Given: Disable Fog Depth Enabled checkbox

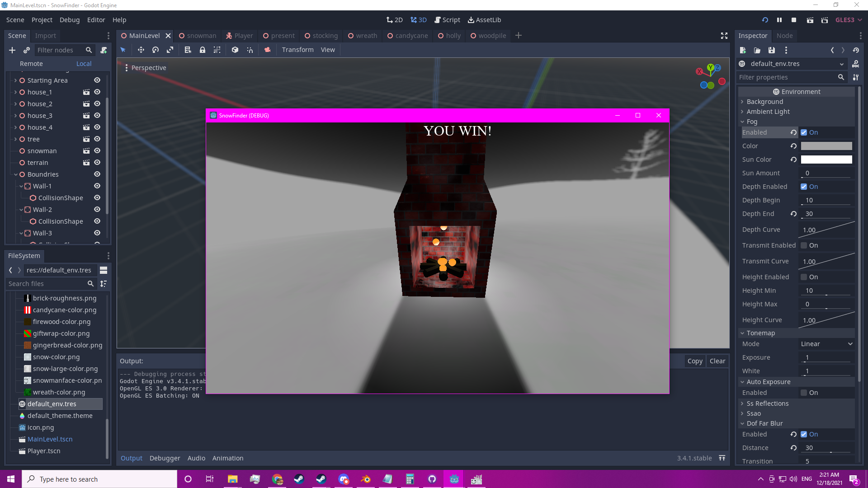Looking at the screenshot, I should pos(804,187).
